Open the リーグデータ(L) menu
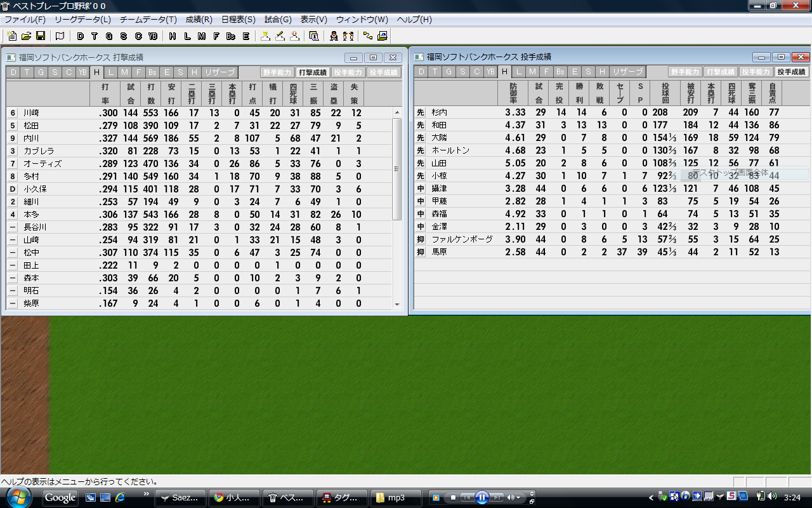This screenshot has width=812, height=508. [x=82, y=20]
